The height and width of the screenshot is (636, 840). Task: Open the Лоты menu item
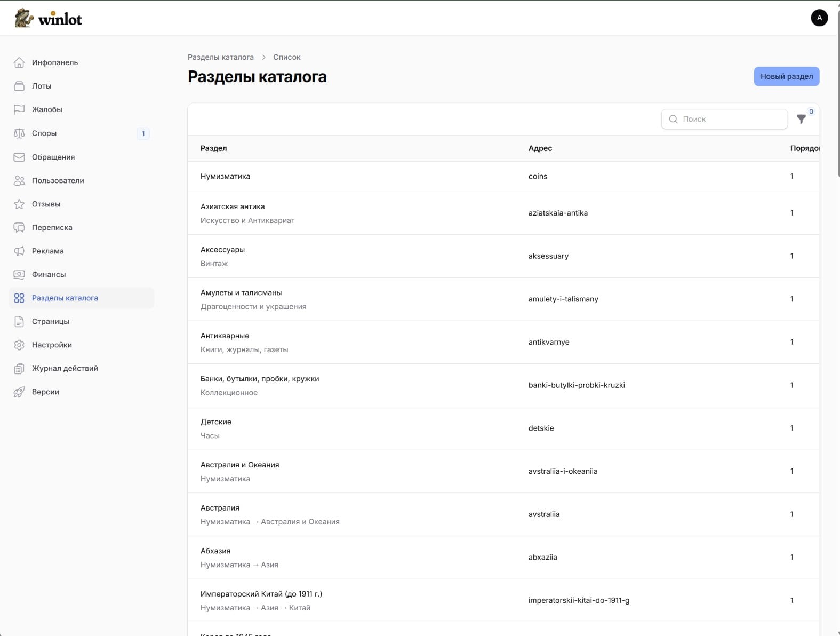pyautogui.click(x=82, y=86)
